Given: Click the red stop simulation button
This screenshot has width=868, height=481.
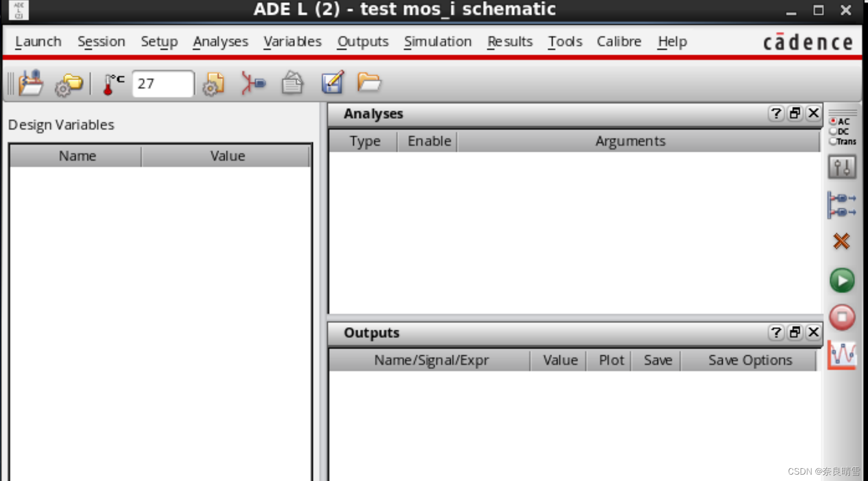Looking at the screenshot, I should [842, 318].
